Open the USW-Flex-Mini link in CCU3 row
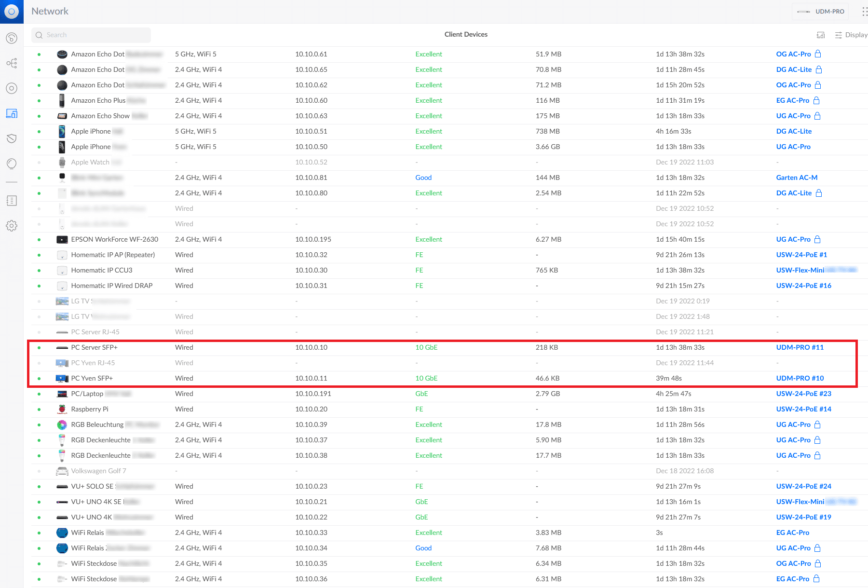 click(800, 270)
